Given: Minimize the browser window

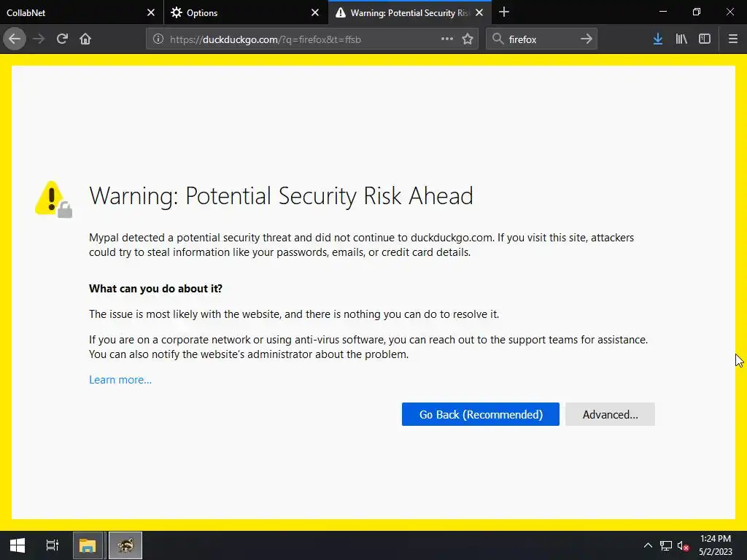Looking at the screenshot, I should click(662, 12).
